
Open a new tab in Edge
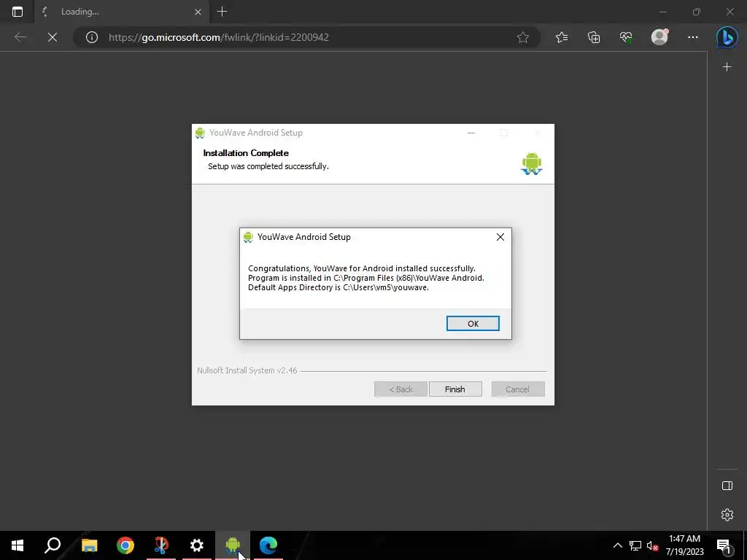[x=222, y=12]
